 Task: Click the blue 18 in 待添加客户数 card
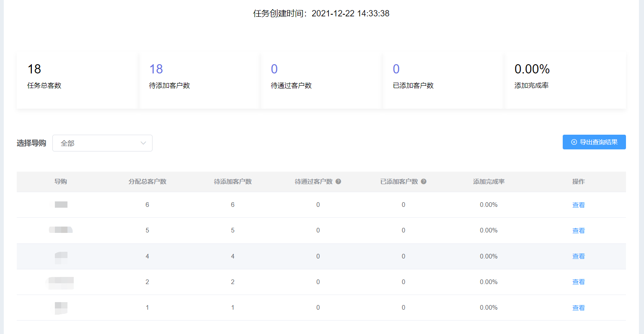coord(156,69)
